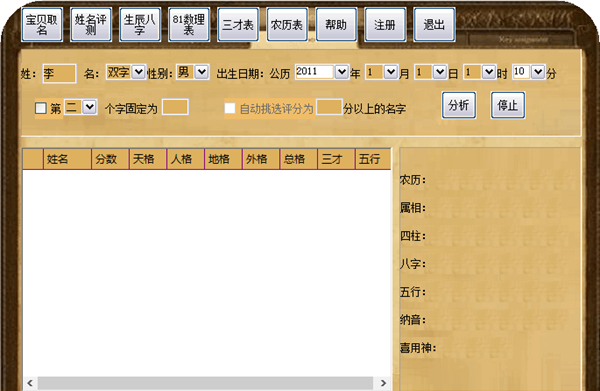Expand the month dropdown before 月
Viewport: 600px width, 391px height.
point(391,72)
